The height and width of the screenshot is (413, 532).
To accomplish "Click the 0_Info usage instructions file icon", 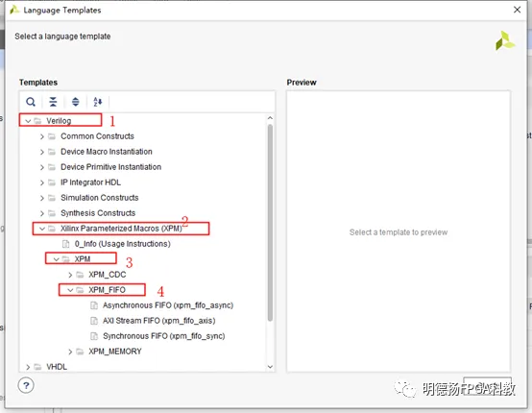I will coord(66,244).
